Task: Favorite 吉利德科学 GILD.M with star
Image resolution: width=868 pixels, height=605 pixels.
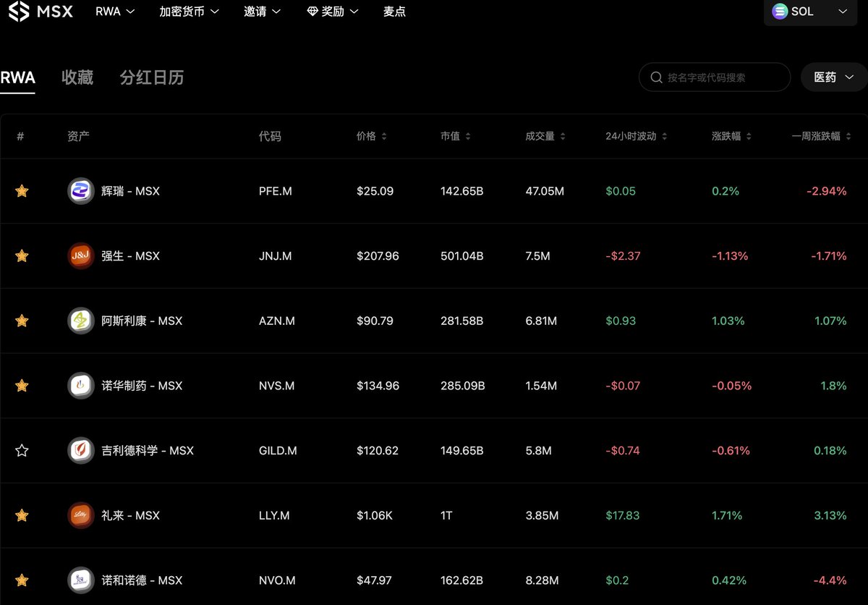Action: (22, 450)
